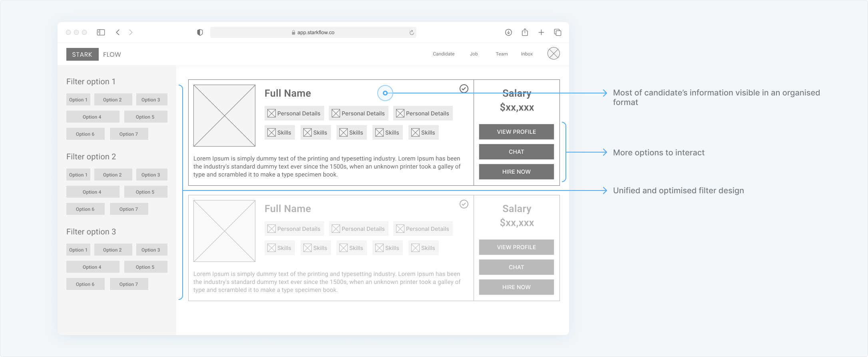Toggle checkmark on first candidate card
This screenshot has width=868, height=357.
click(x=464, y=89)
